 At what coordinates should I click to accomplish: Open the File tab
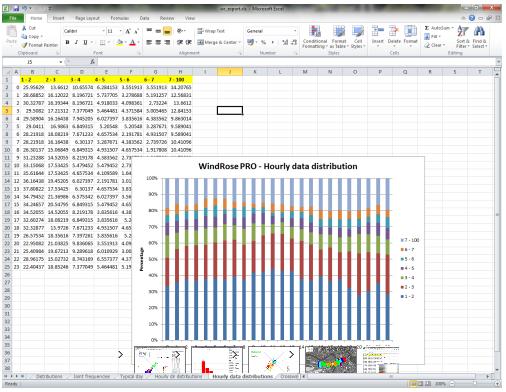click(12, 18)
